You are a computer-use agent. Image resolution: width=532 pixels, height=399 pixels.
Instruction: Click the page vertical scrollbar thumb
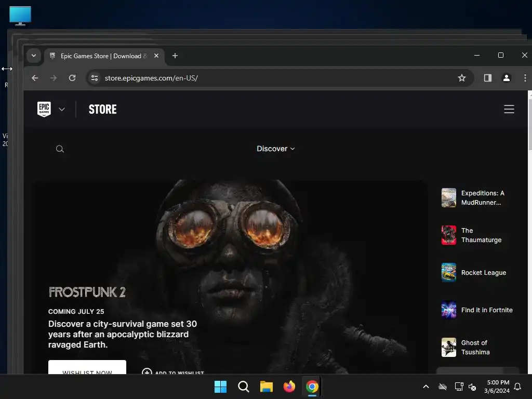tap(530, 124)
